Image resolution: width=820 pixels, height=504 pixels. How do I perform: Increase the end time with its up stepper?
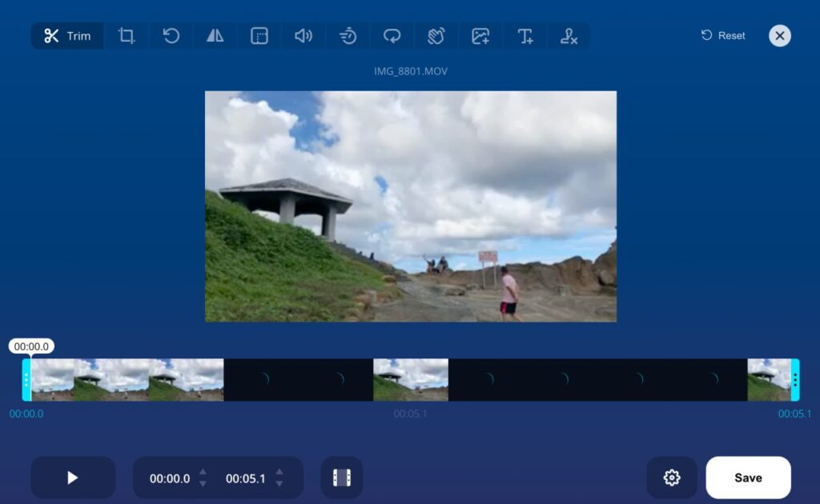pos(279,473)
